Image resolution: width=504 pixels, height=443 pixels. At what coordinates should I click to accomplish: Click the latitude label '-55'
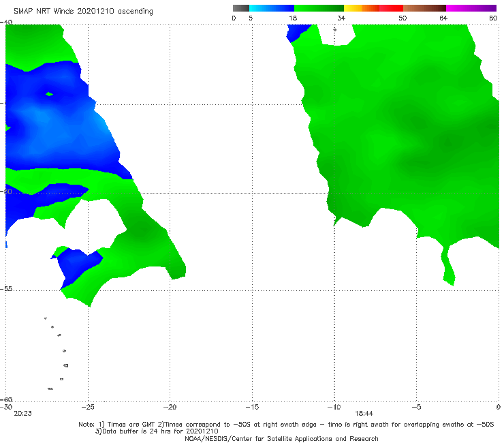[6, 289]
